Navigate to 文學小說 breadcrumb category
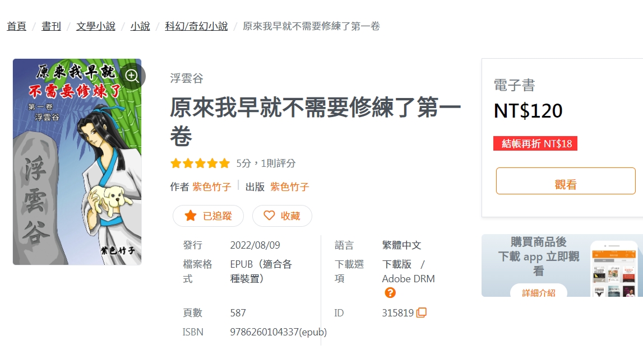643x364 pixels. tap(95, 26)
